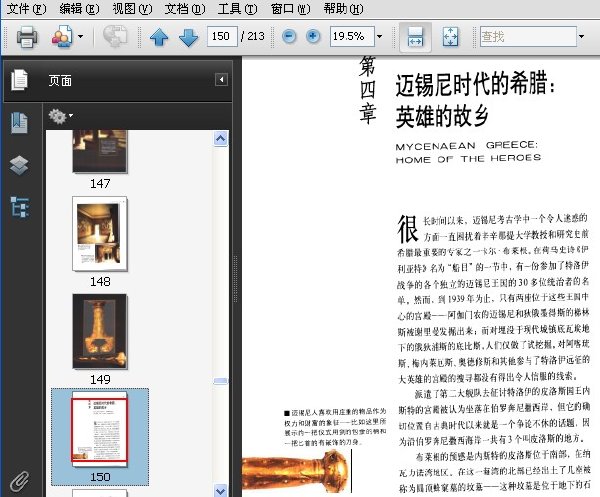Open the 窗口(W) menu
600x497 pixels.
(290, 8)
